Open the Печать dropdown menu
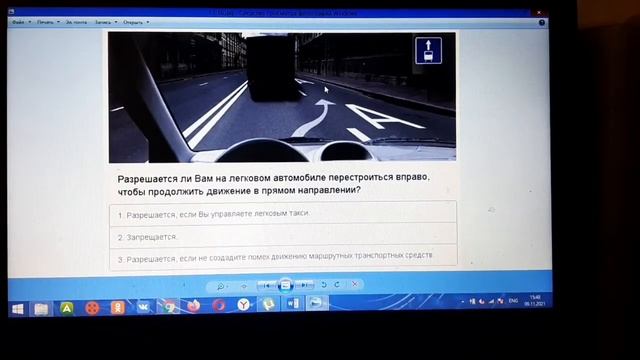The height and width of the screenshot is (360, 640). 48,22
